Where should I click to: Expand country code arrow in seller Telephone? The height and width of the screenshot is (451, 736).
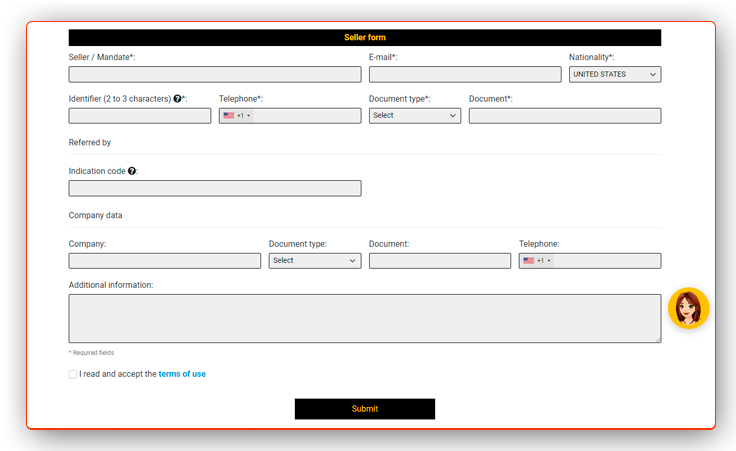coord(249,116)
